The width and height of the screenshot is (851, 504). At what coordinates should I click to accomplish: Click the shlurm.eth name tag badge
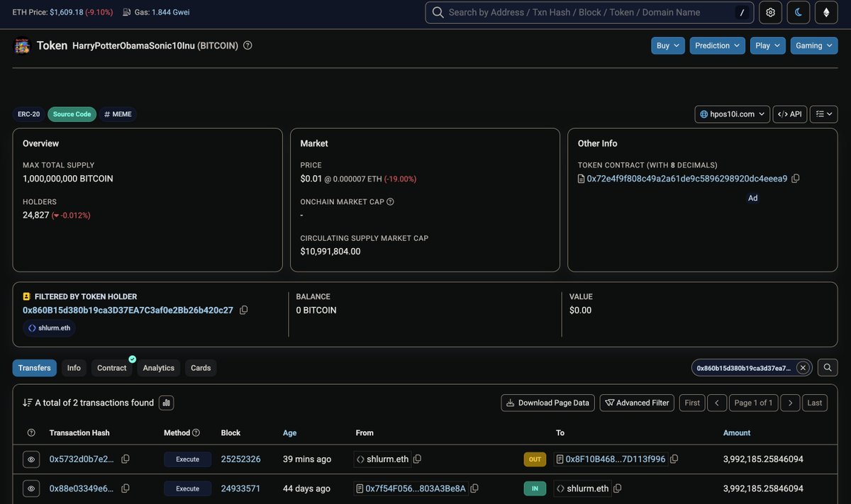tap(49, 328)
